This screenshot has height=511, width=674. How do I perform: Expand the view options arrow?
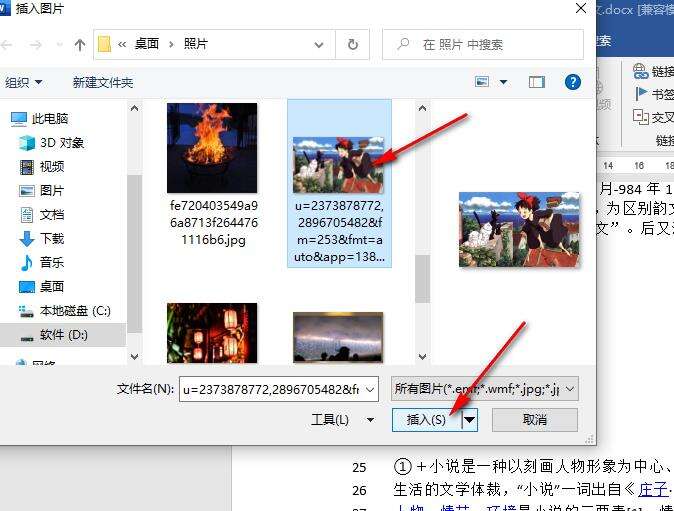[x=503, y=82]
